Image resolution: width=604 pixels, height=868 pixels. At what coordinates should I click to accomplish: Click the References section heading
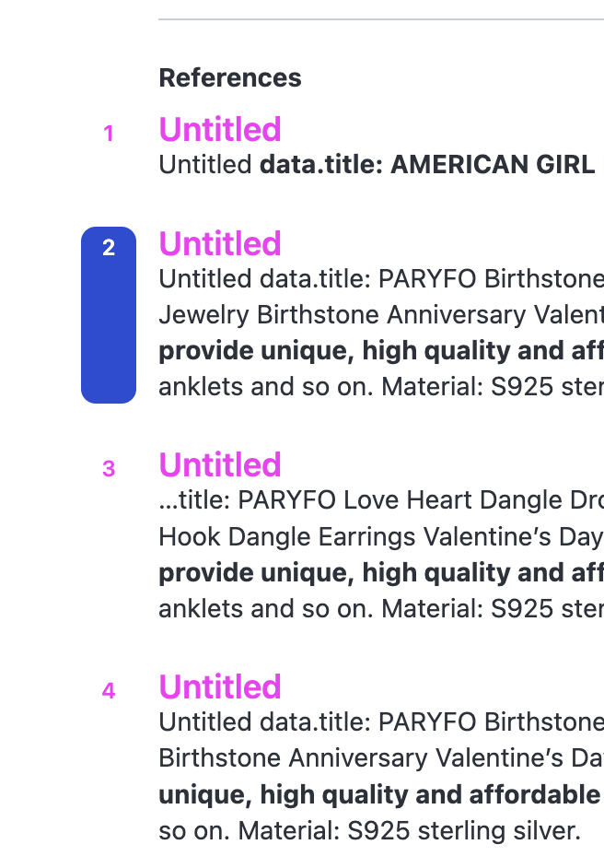tap(230, 77)
